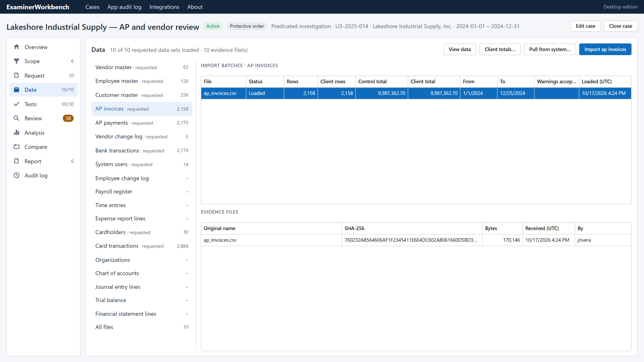Select All files in data set list

(x=142, y=327)
